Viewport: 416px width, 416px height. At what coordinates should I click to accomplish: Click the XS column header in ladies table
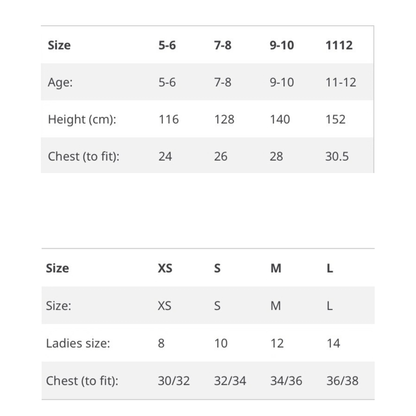tap(165, 268)
